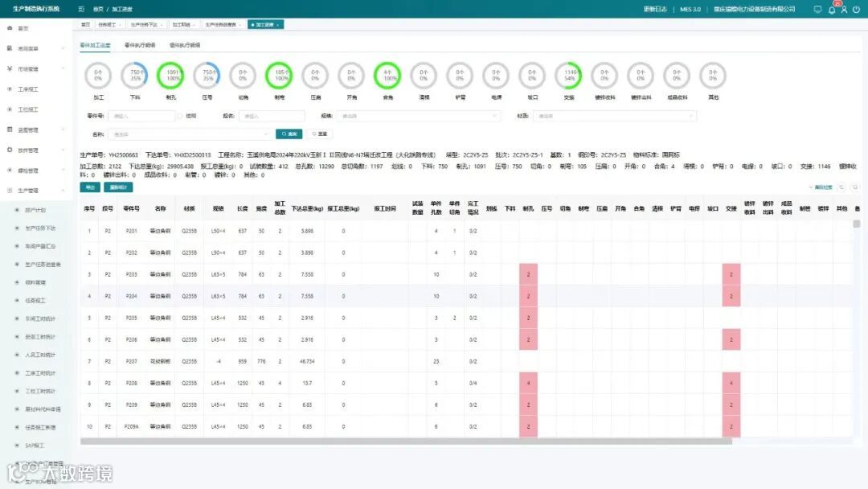Open 工位报工 in sidebar
The image size is (868, 489).
click(x=27, y=109)
